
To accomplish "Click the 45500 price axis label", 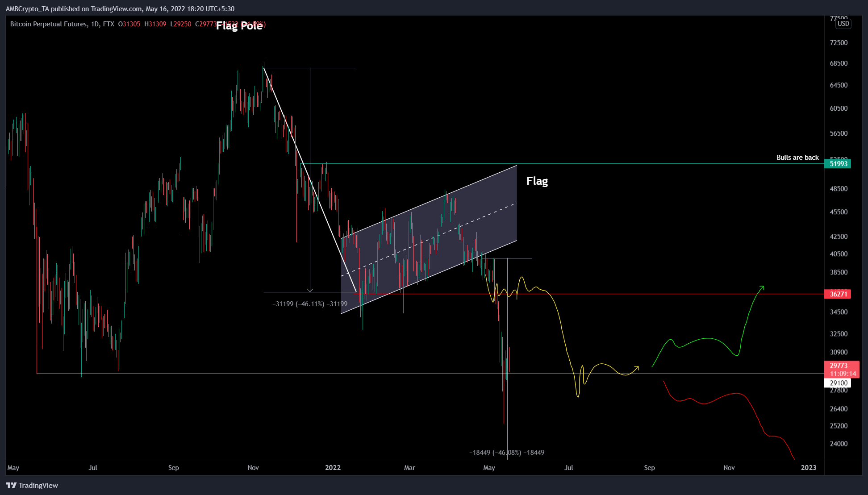I will [839, 212].
